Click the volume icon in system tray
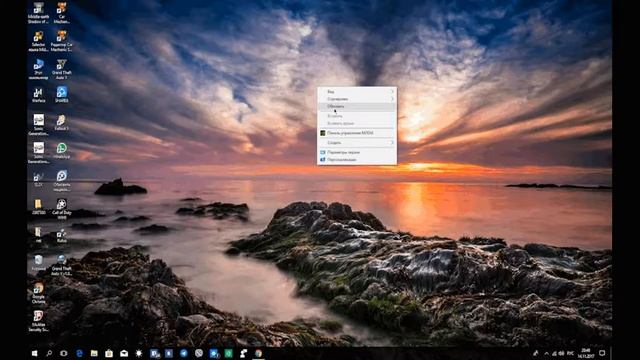Image resolution: width=640 pixels, height=360 pixels. pyautogui.click(x=561, y=353)
